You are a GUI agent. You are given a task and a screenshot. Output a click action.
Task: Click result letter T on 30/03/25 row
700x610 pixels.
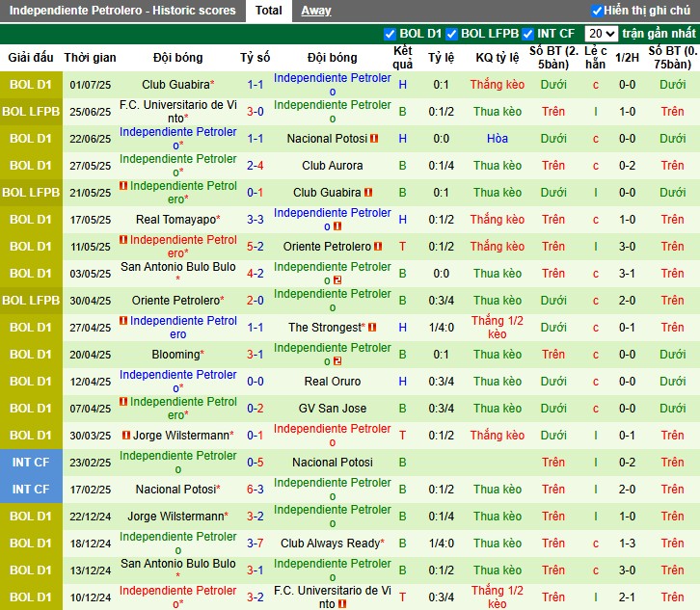tap(402, 435)
